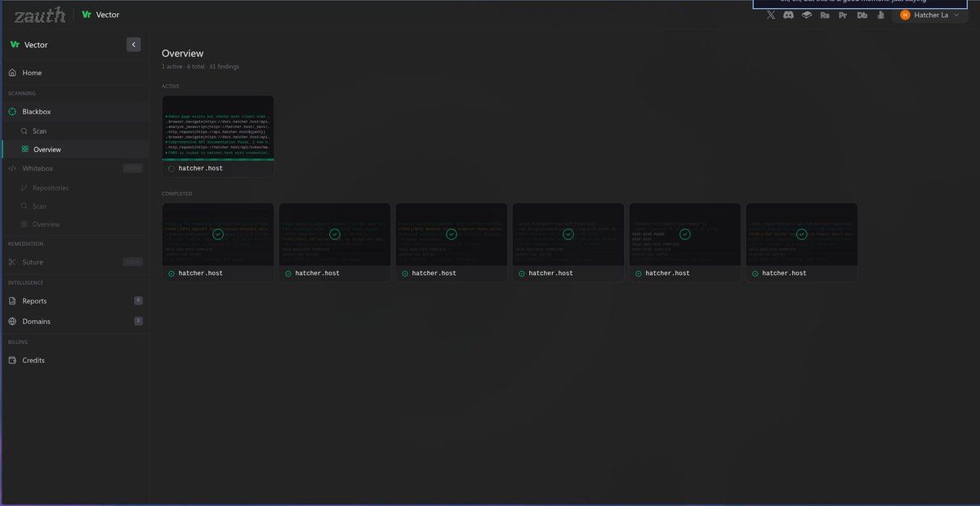Image resolution: width=980 pixels, height=506 pixels.
Task: Go to Home in the sidebar
Action: coord(74,73)
